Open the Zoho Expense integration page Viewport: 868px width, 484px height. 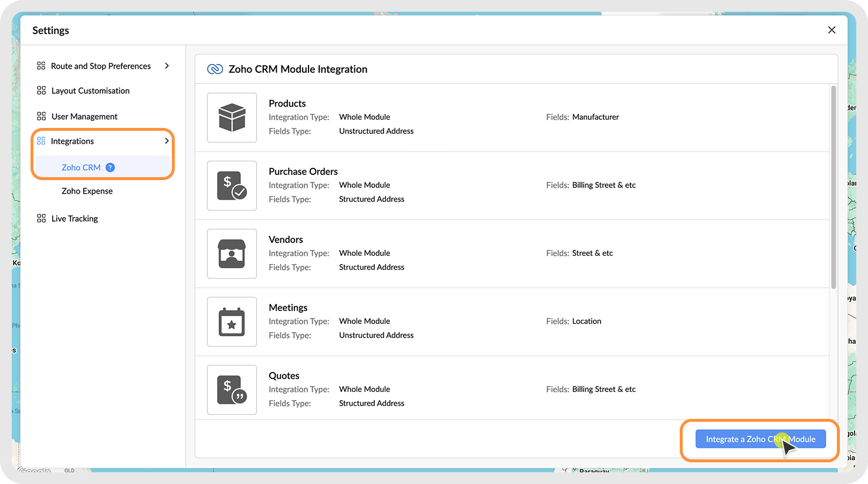tap(87, 191)
